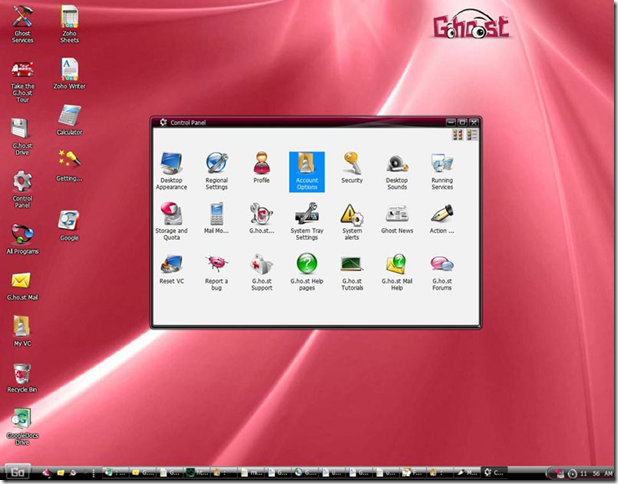Open the Profile item in Control Panel
This screenshot has height=484, width=618.
click(262, 169)
